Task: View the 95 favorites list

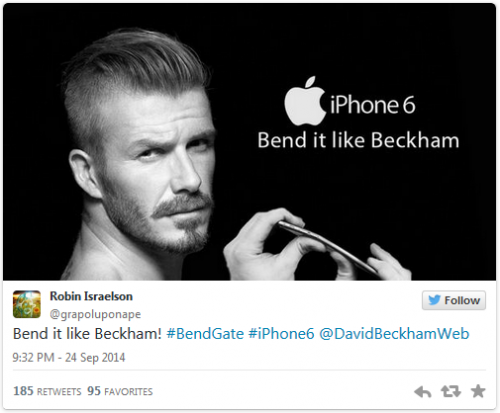Action: (120, 391)
